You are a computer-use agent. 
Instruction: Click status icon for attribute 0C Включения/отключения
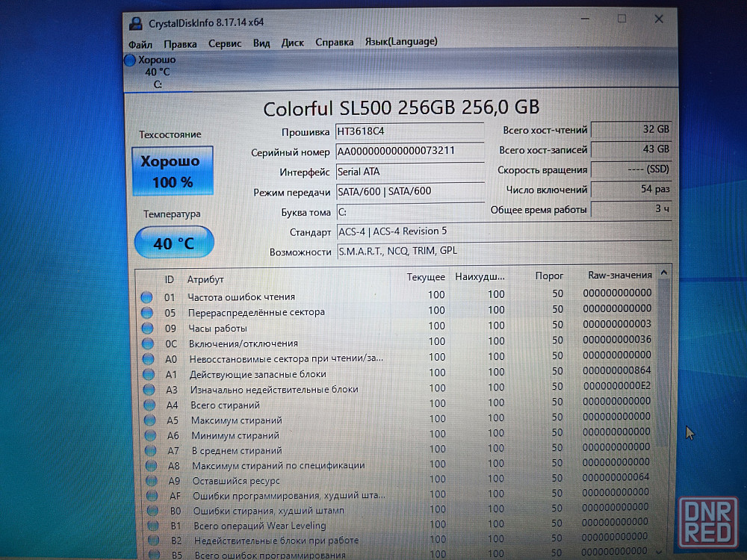click(148, 343)
